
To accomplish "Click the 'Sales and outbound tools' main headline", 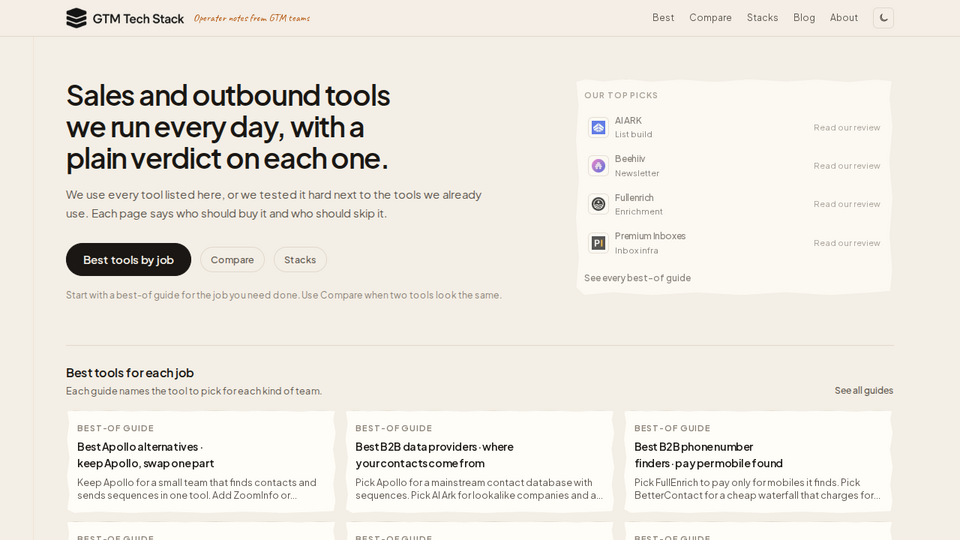I will [228, 127].
